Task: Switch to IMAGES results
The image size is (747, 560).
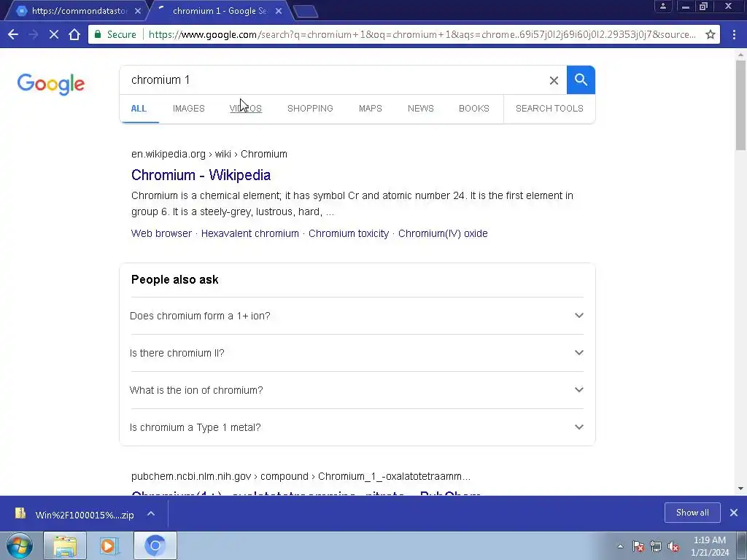Action: click(189, 108)
